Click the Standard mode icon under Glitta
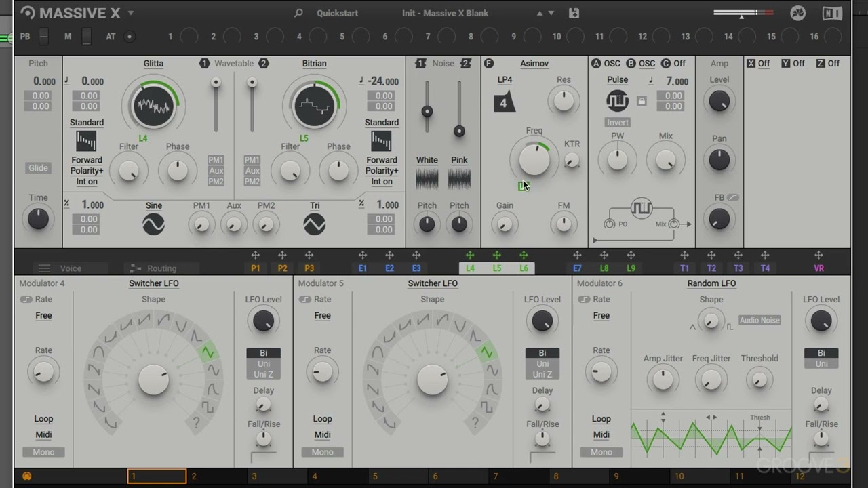 tap(86, 142)
